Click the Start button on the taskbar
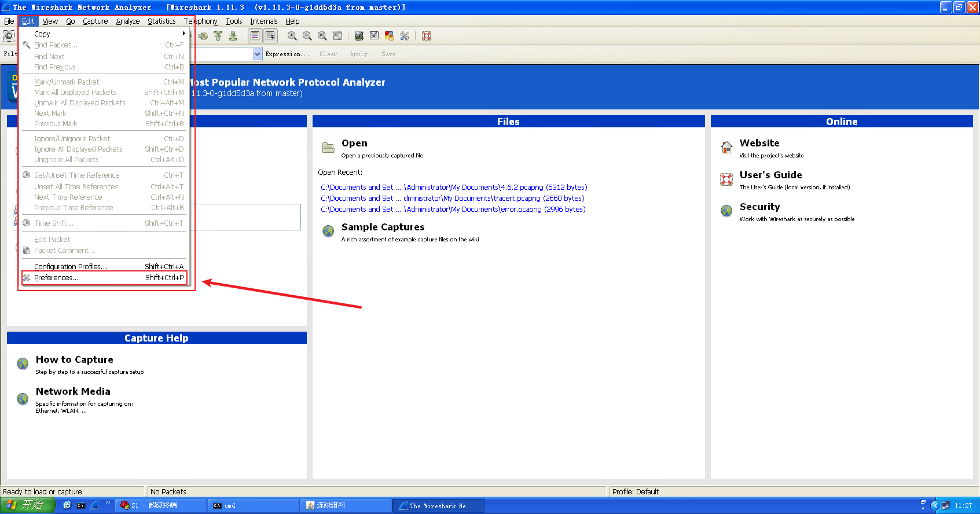Image resolution: width=980 pixels, height=514 pixels. [27, 505]
